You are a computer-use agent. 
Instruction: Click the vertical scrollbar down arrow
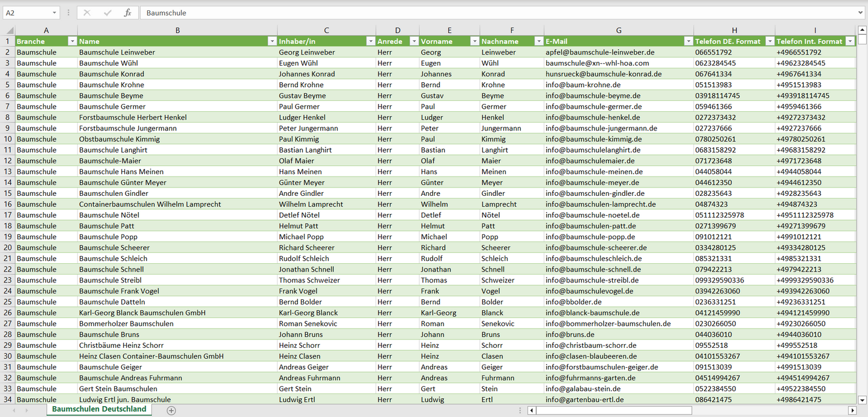coord(862,399)
